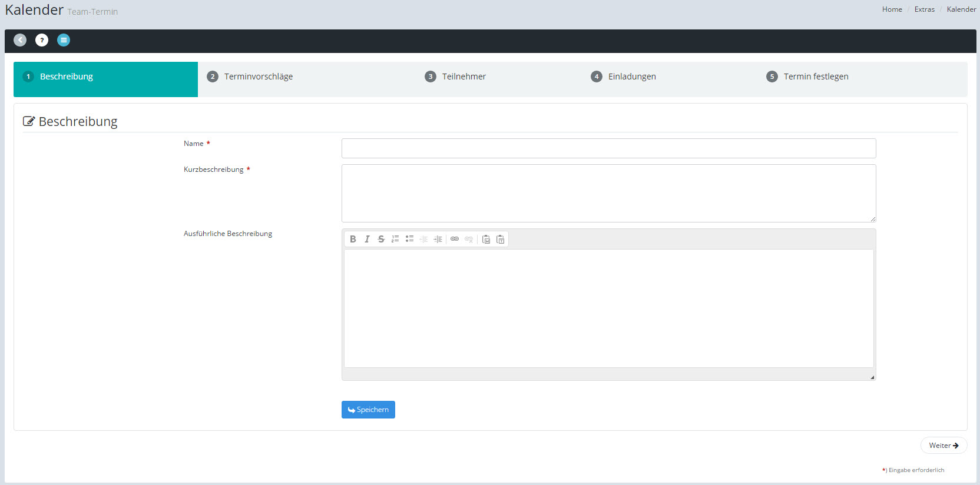This screenshot has height=485, width=980.
Task: Toggle italic formatting in the editor
Action: coord(367,239)
